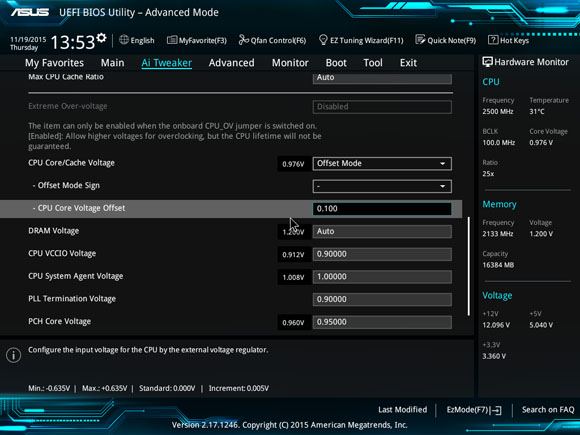This screenshot has width=580, height=435.
Task: Click the EZ Tuning Wizard bulb icon
Action: 323,40
